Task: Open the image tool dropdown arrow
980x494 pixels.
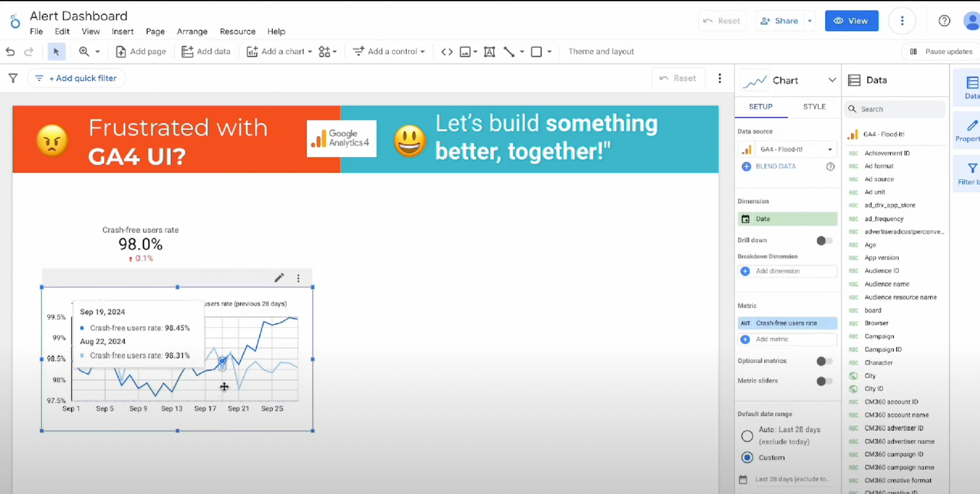Action: (x=476, y=52)
